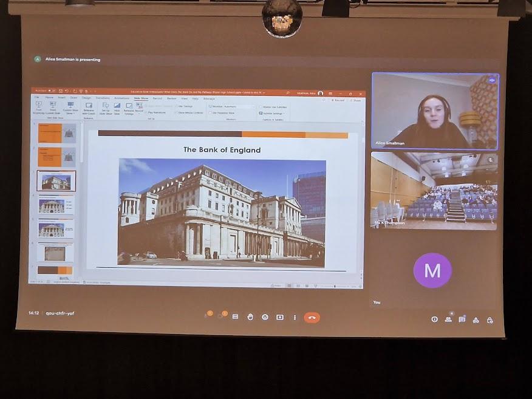
Task: Open Meet more options three-dot menu
Action: 295,318
